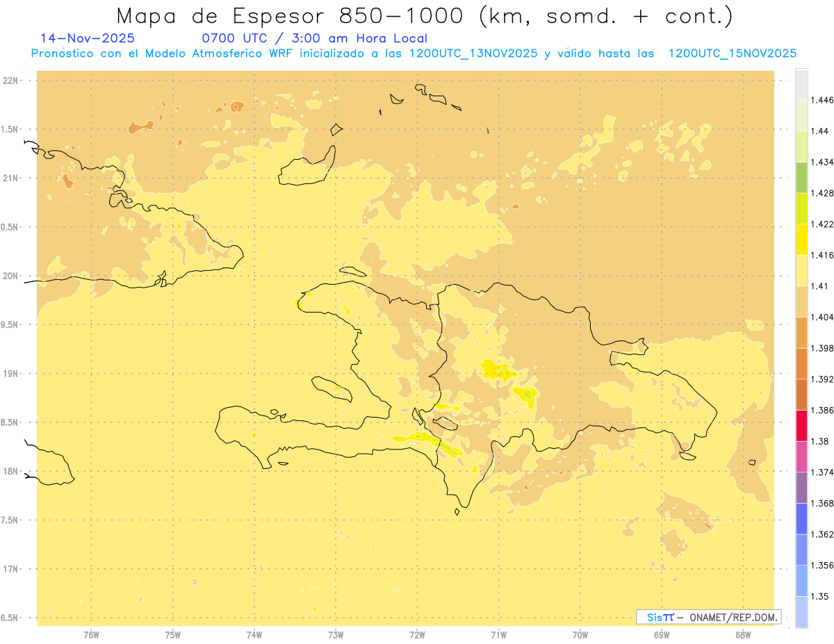834x644 pixels.
Task: Click the '1.434' colorbar value
Action: pos(822,162)
